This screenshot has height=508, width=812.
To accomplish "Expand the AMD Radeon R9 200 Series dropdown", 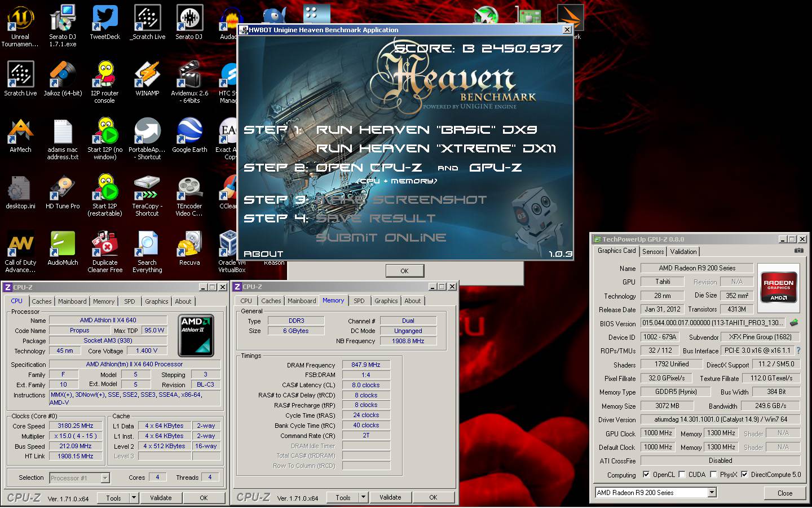I will [x=712, y=493].
